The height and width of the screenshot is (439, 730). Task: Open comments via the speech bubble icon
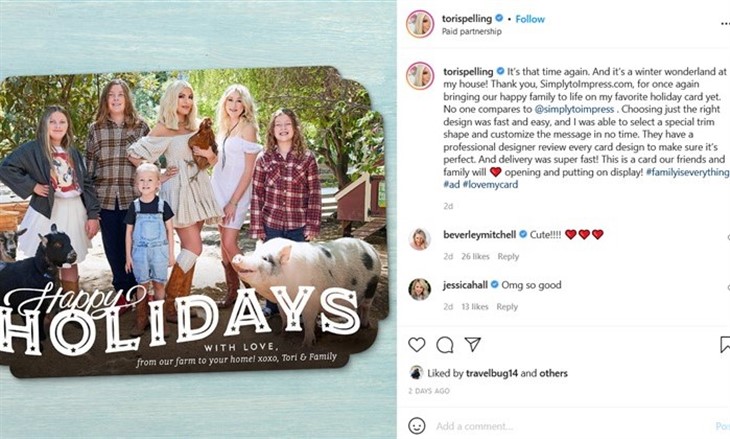click(445, 344)
